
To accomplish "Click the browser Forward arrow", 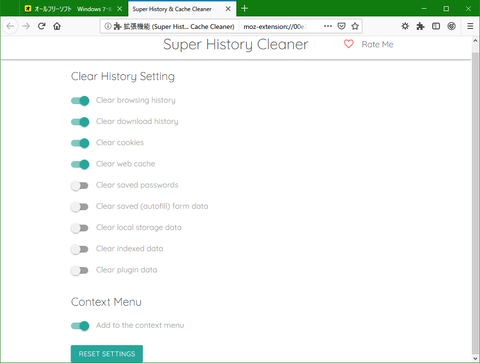I will pos(26,26).
